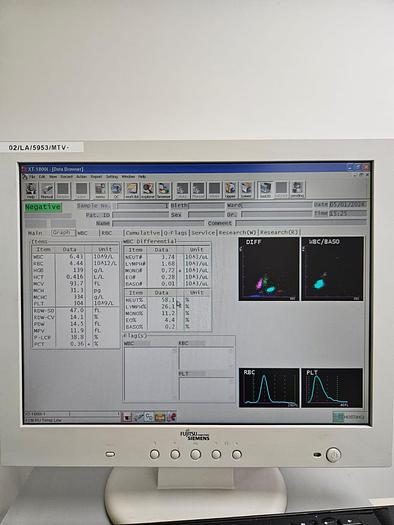Click the WBC flags list box

(151, 374)
